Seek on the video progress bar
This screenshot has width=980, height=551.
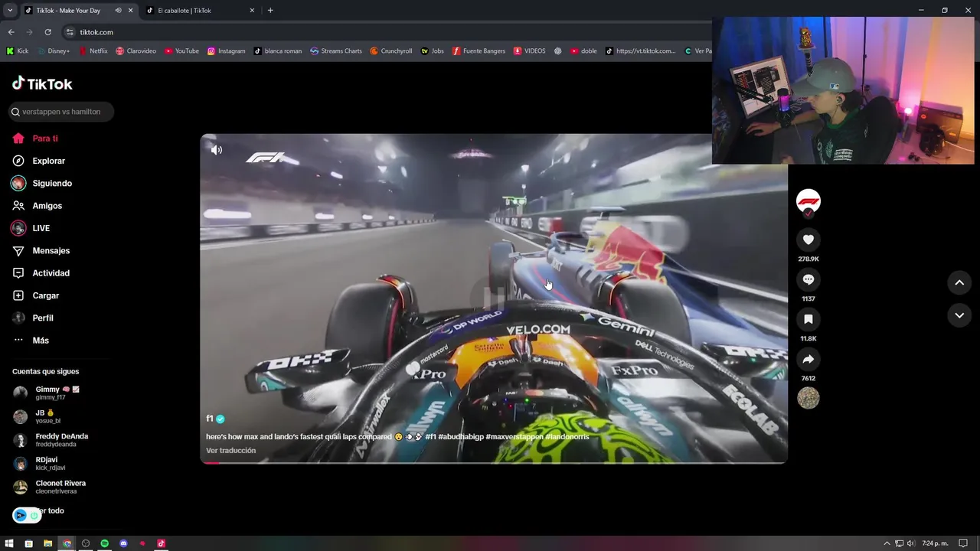pos(494,463)
